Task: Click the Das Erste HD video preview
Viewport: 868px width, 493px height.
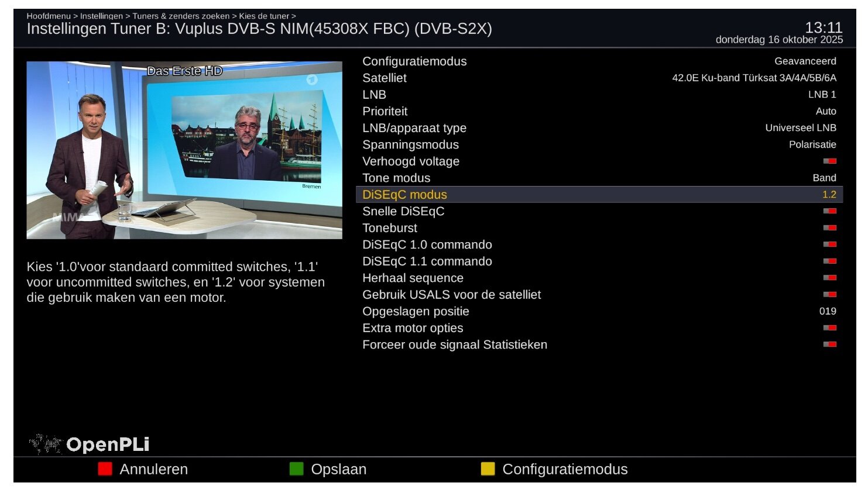Action: click(184, 150)
